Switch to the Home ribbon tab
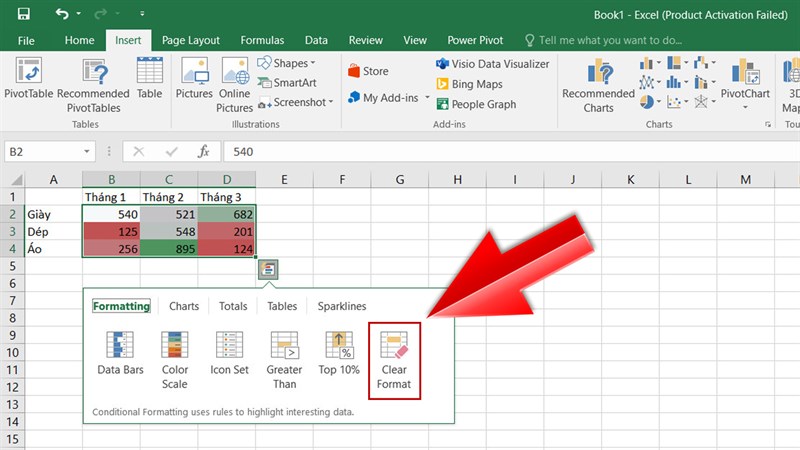The width and height of the screenshot is (800, 450). click(79, 40)
